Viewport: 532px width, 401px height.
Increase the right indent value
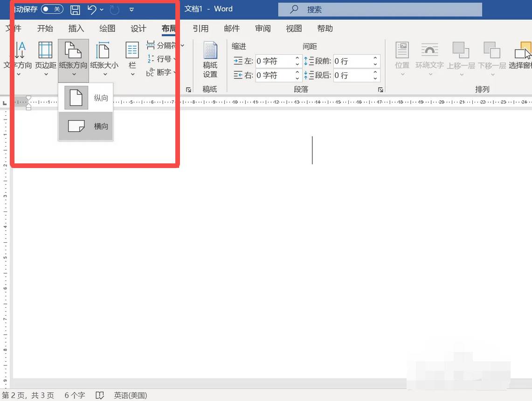click(297, 72)
